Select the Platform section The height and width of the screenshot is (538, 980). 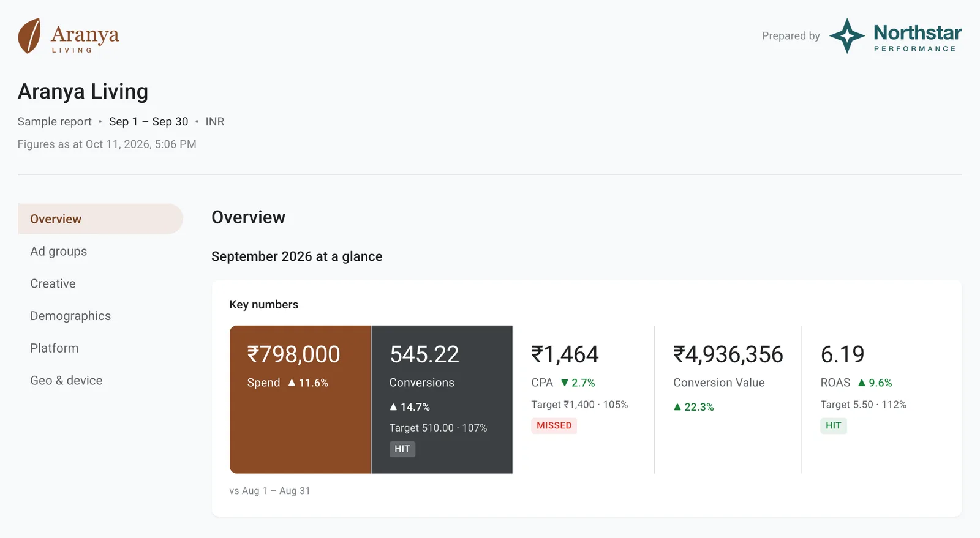(x=55, y=348)
